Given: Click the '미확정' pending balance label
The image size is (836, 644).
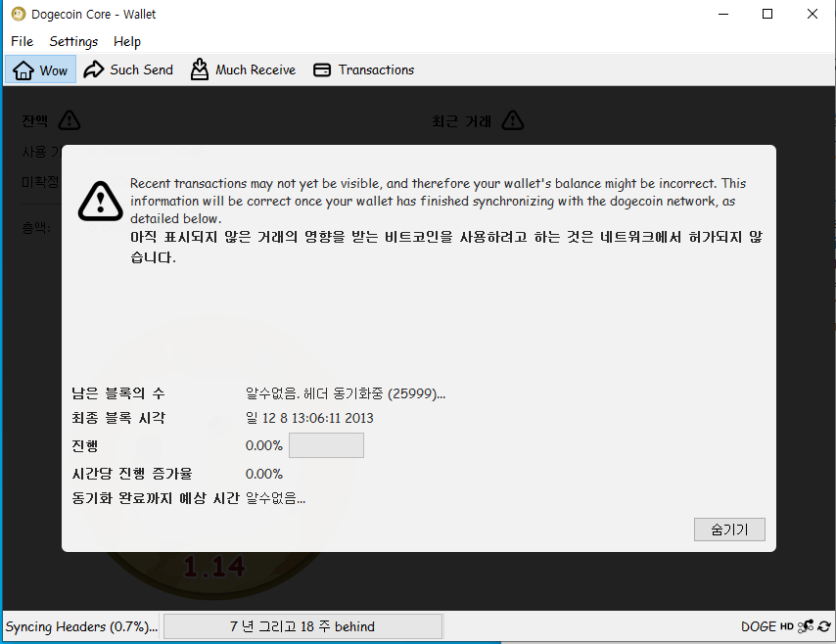Looking at the screenshot, I should coord(40,182).
